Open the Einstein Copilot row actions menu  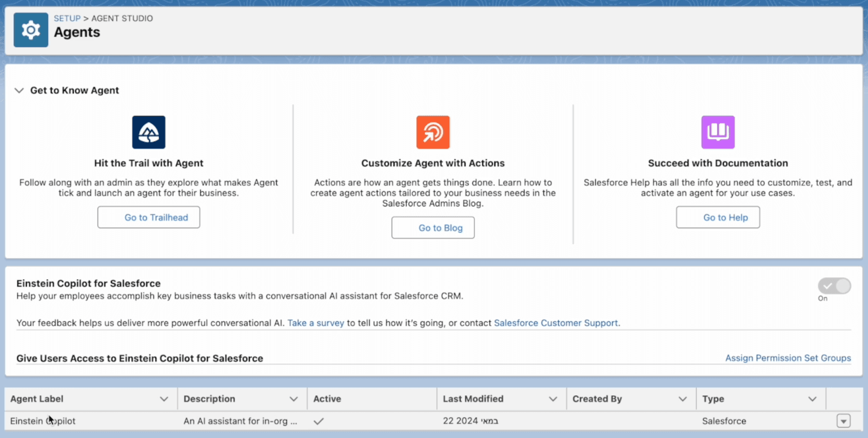tap(843, 421)
